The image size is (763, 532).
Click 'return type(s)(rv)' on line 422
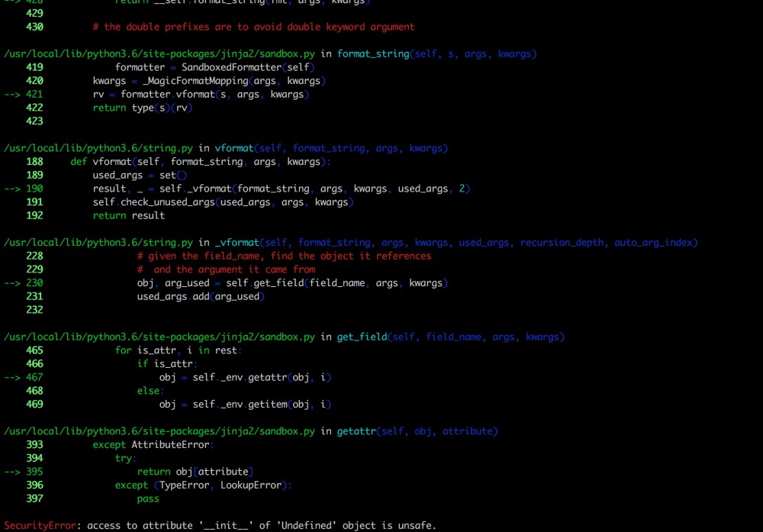[143, 108]
